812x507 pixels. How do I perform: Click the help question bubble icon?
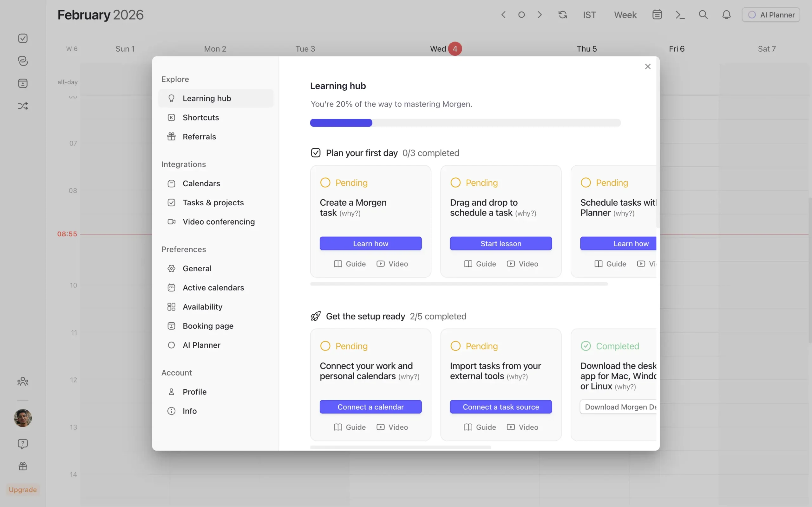tap(23, 444)
